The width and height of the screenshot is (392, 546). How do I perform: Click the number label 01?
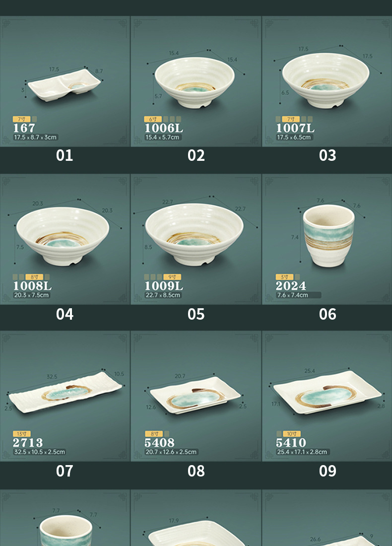coord(65,155)
